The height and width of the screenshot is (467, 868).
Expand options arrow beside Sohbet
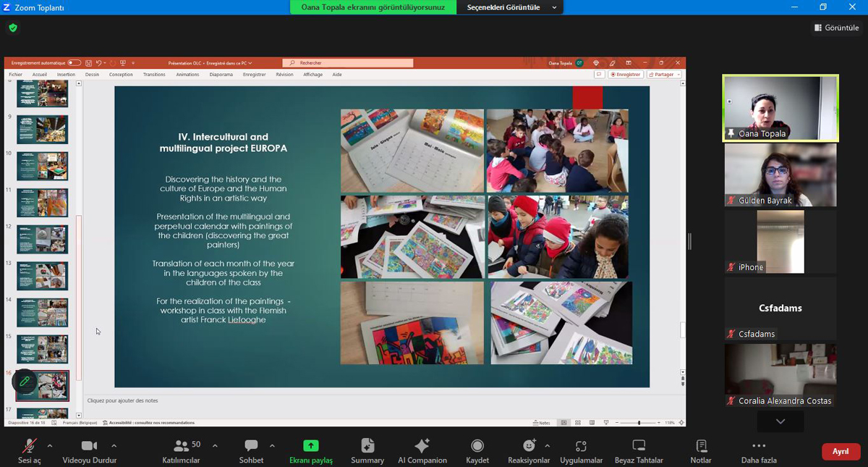(272, 446)
